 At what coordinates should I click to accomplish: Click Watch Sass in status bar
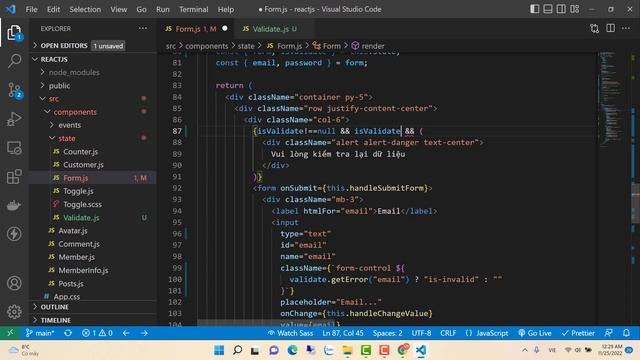pos(291,333)
